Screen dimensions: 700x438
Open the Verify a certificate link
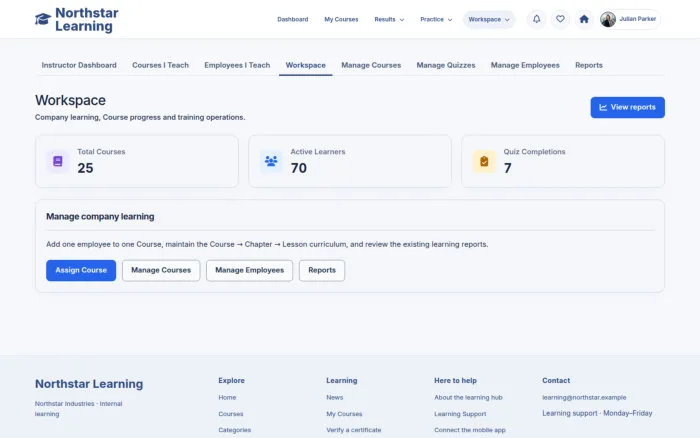click(354, 430)
